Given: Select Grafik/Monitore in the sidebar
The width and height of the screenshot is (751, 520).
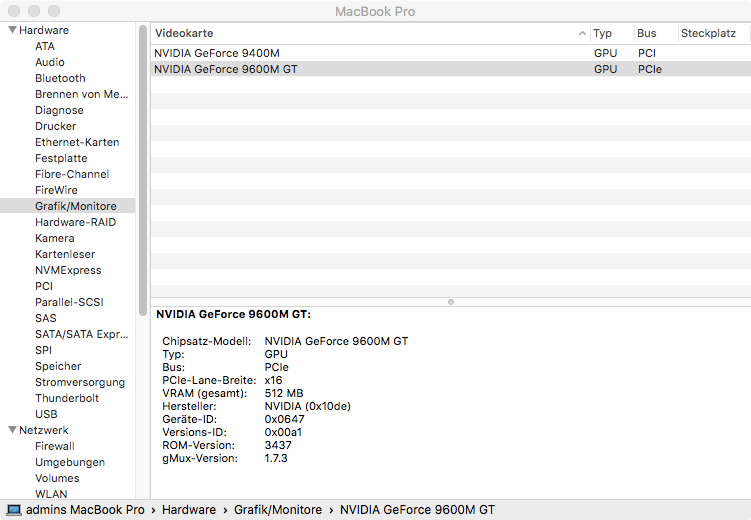Looking at the screenshot, I should (x=68, y=206).
